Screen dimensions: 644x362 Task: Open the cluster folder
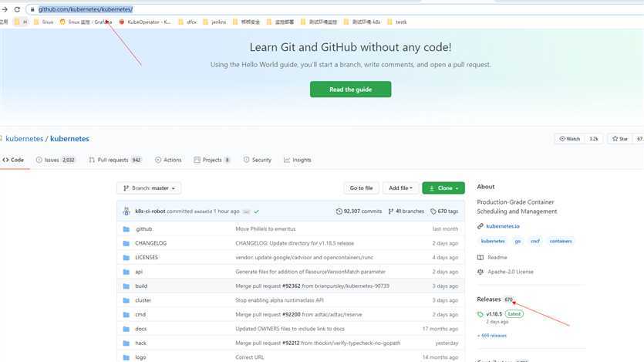click(143, 300)
